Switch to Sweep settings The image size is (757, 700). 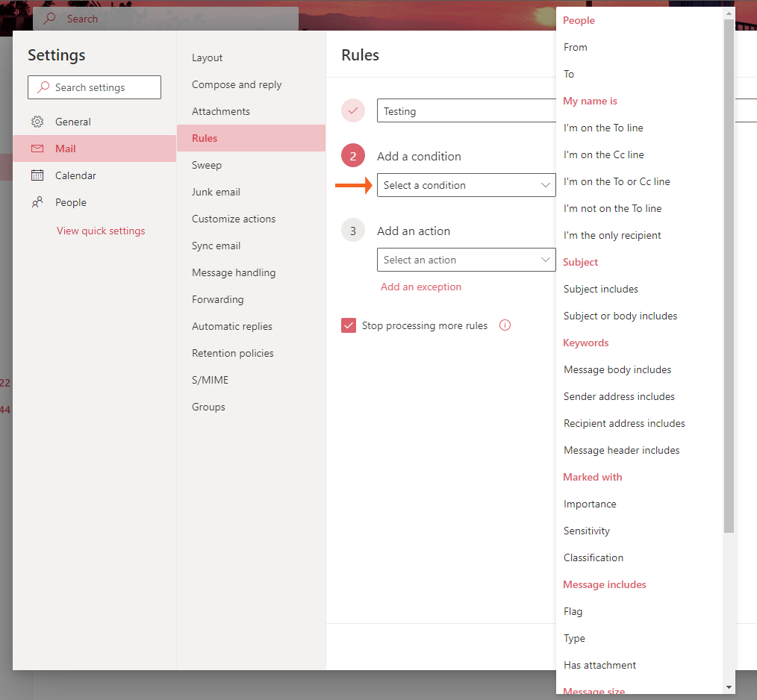pos(207,165)
